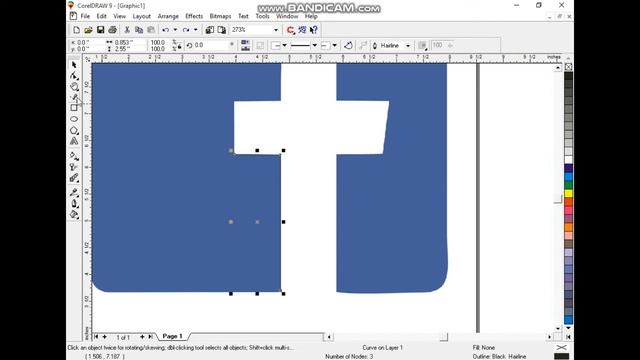Image resolution: width=640 pixels, height=360 pixels.
Task: Pick the yellow swatch in color palette
Action: tap(568, 193)
